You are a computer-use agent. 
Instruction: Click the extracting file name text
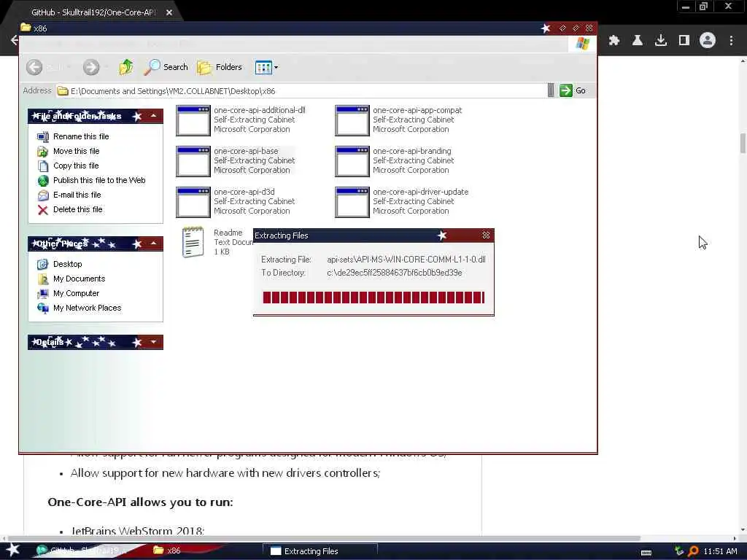coord(406,260)
